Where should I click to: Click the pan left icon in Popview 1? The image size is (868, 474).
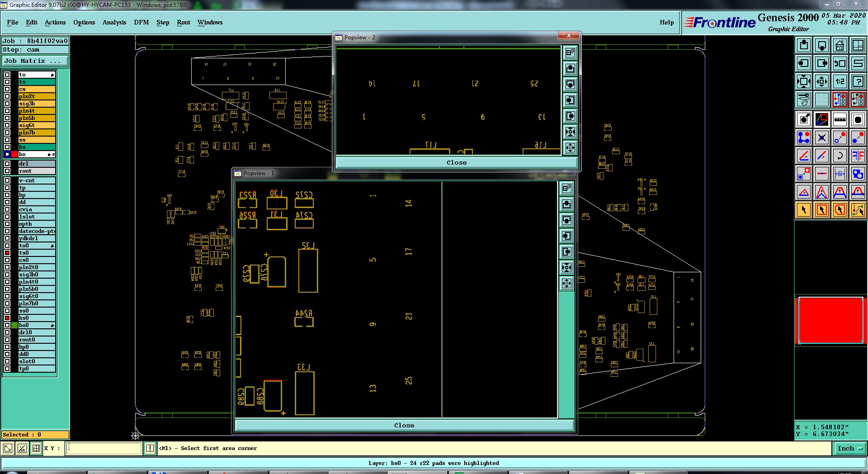(567, 236)
